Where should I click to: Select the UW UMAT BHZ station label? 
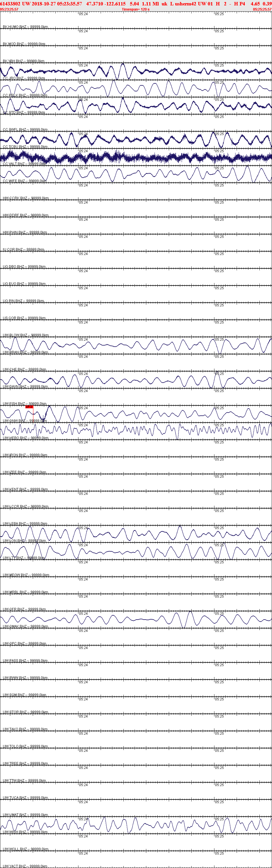pyautogui.click(x=25, y=815)
